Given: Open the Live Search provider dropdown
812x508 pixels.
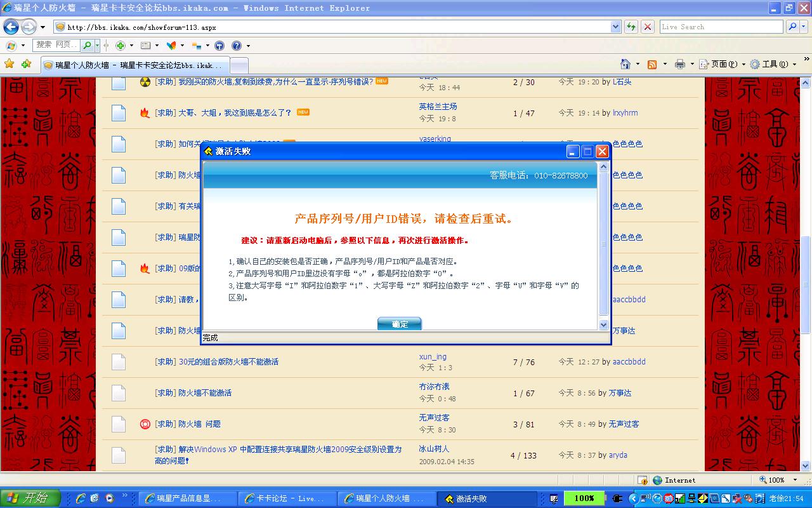Looking at the screenshot, I should 804,27.
